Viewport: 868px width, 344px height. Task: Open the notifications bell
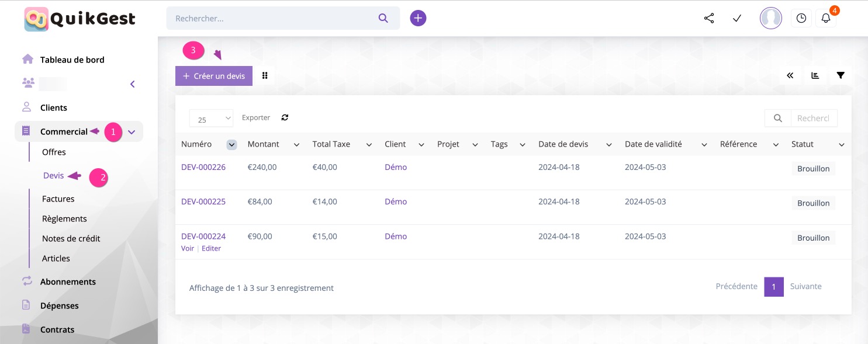(825, 18)
